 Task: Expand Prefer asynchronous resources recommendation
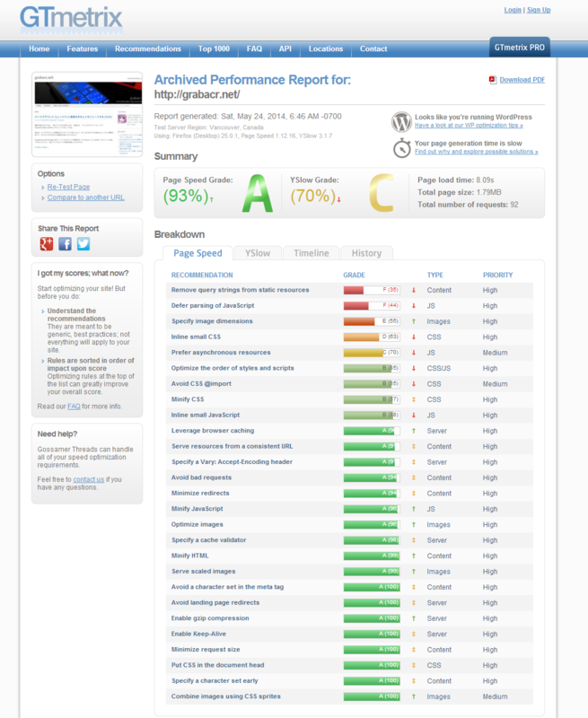click(221, 352)
